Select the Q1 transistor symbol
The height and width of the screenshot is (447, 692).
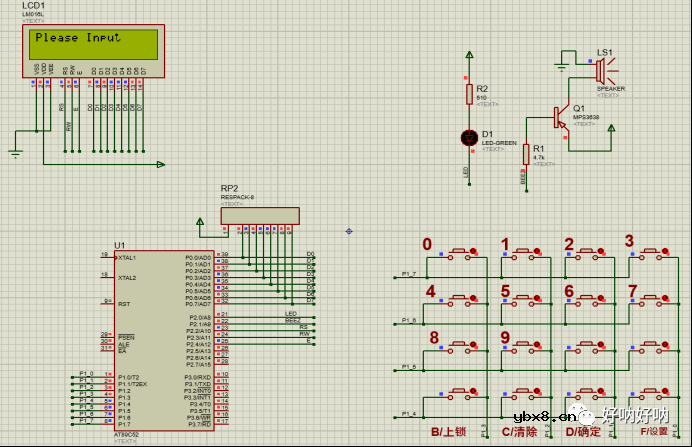coord(561,116)
